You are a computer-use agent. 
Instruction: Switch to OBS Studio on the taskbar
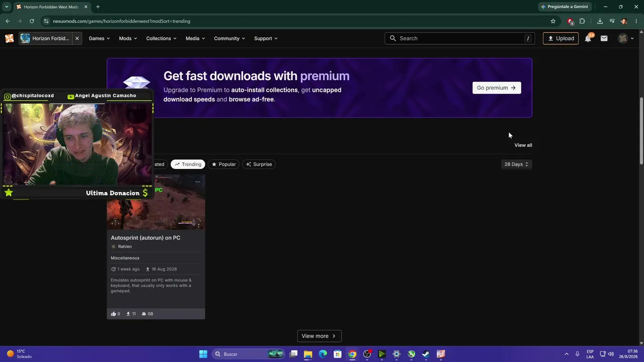[x=367, y=354]
